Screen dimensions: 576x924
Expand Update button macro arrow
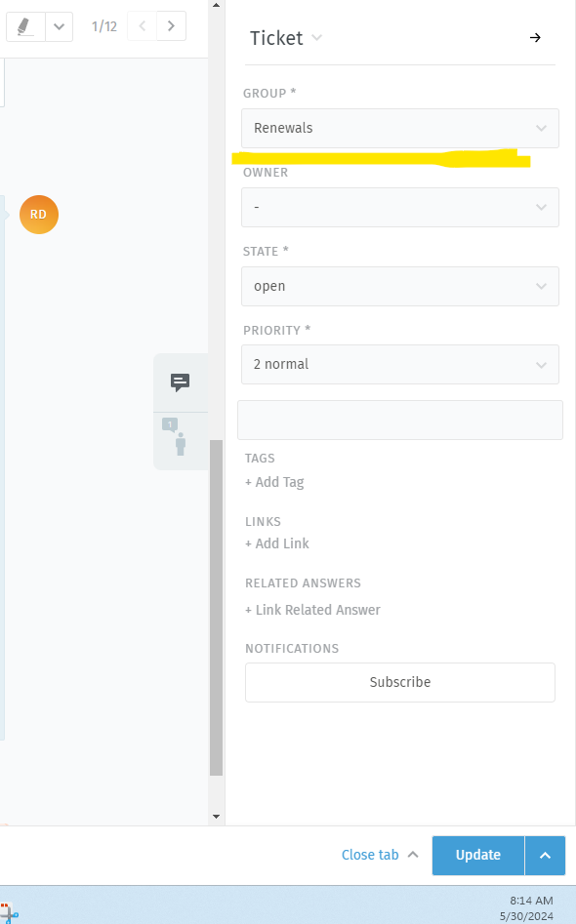[x=546, y=855]
